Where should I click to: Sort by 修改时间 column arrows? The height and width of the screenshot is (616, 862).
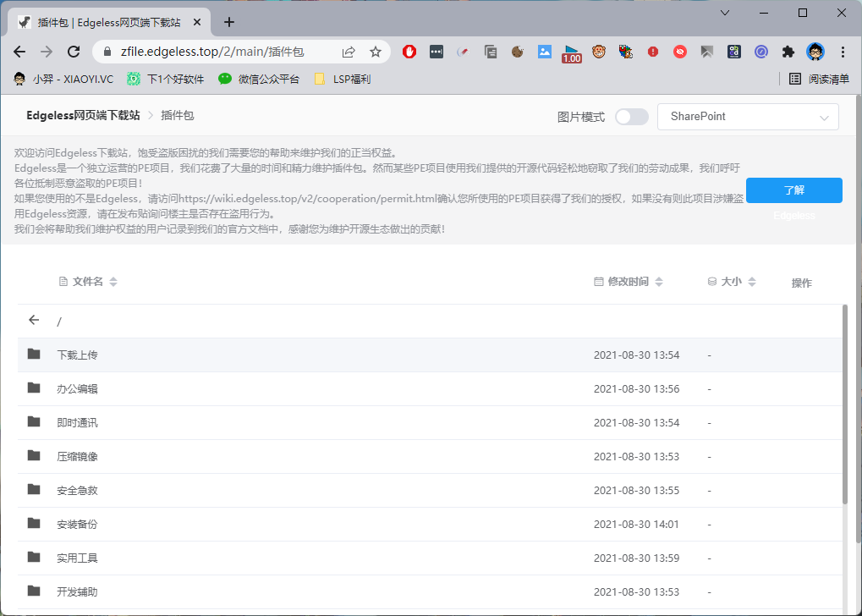[x=659, y=282]
